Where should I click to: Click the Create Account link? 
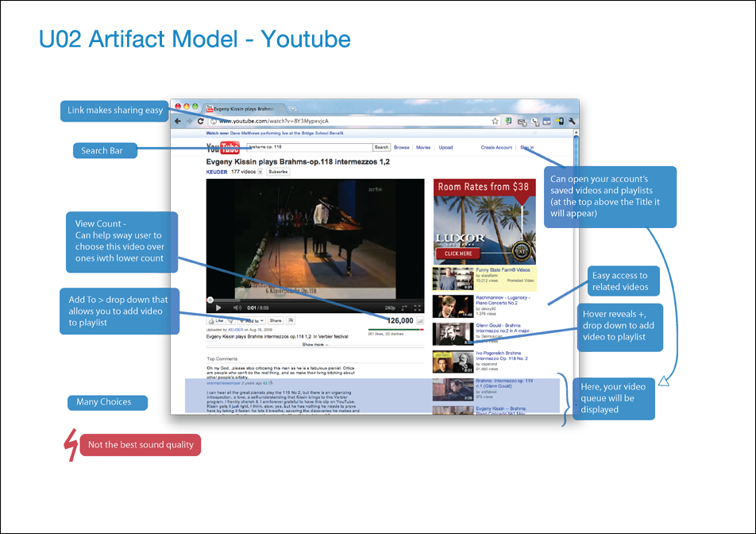[x=496, y=148]
